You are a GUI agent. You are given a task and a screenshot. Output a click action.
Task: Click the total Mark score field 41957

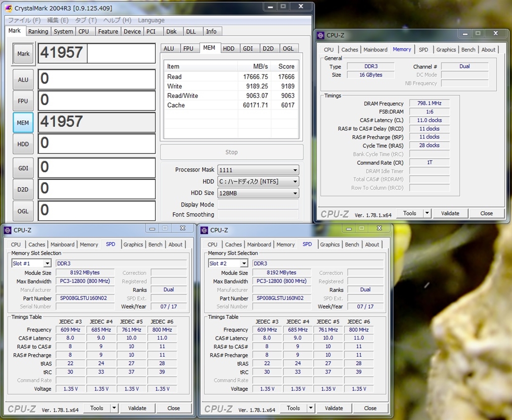click(x=96, y=53)
